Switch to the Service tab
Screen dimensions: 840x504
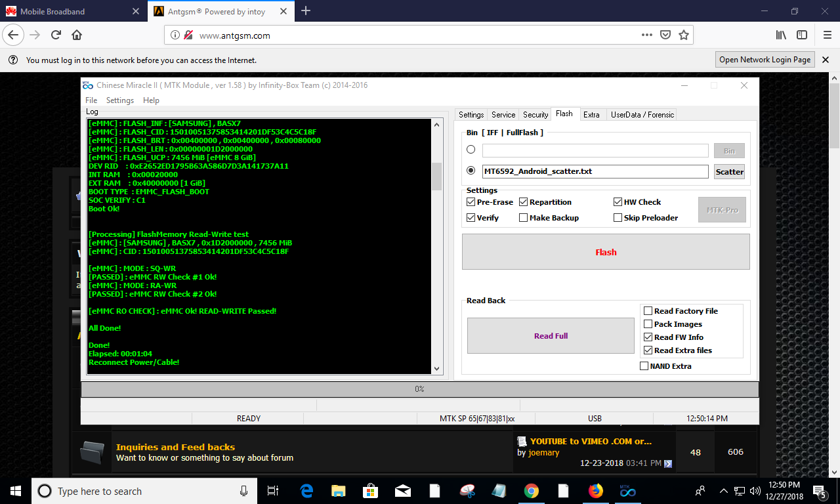tap(503, 115)
